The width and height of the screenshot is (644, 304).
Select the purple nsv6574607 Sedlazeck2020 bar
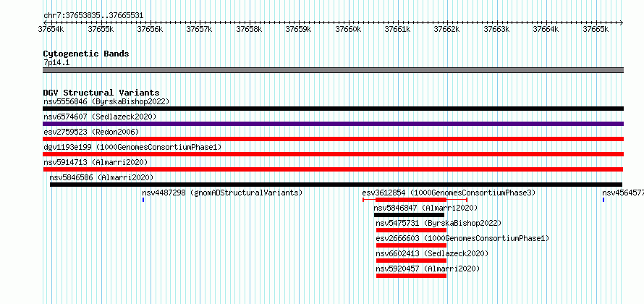tap(333, 124)
